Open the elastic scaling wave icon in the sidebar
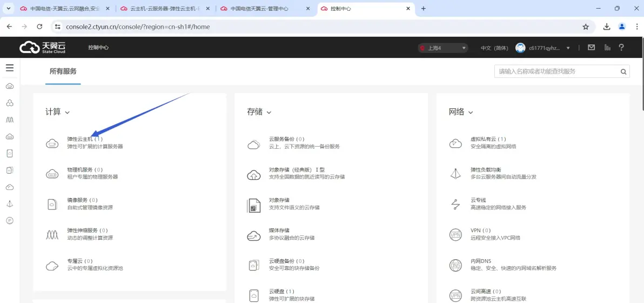 (x=10, y=120)
